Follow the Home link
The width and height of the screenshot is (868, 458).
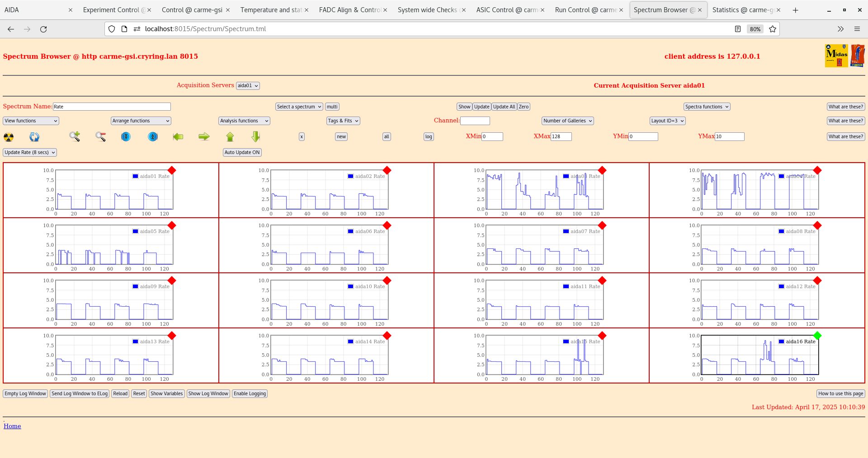pos(12,426)
